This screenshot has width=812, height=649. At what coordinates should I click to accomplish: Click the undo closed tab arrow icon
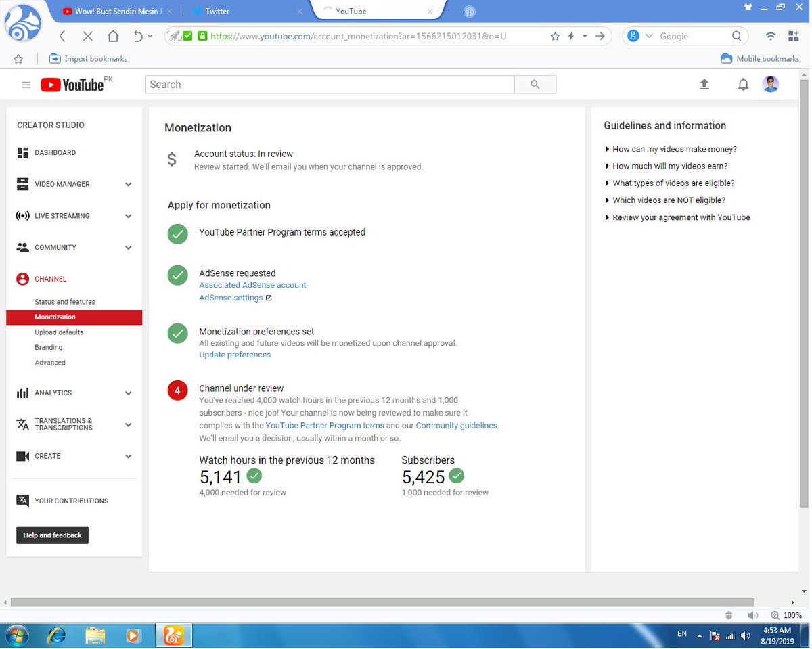138,37
